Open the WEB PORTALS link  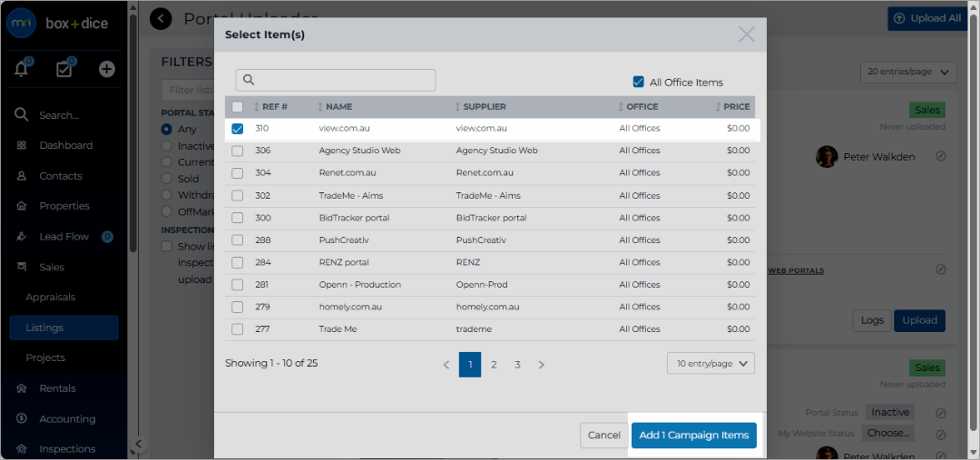(x=796, y=270)
